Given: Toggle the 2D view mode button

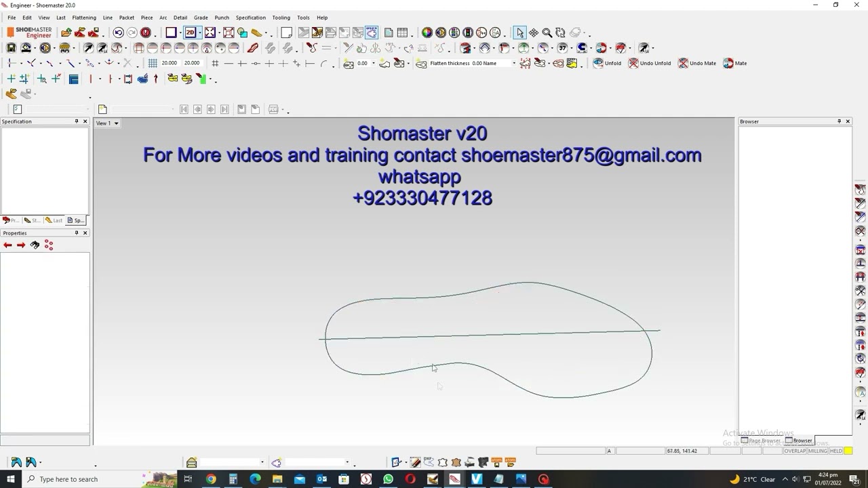Looking at the screenshot, I should tap(191, 33).
